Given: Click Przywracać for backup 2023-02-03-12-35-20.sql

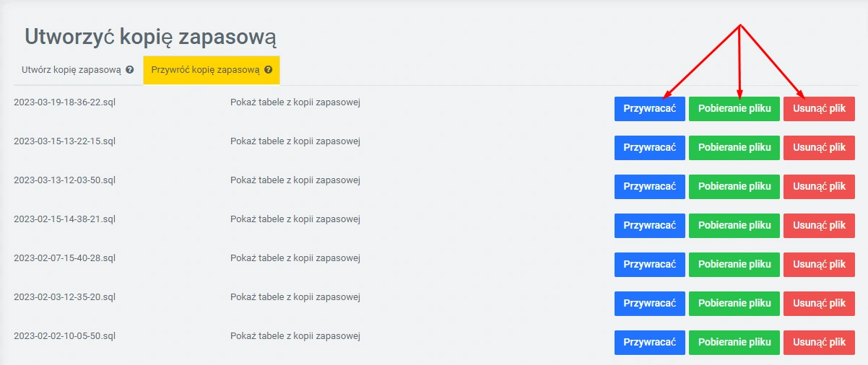Looking at the screenshot, I should (x=649, y=304).
